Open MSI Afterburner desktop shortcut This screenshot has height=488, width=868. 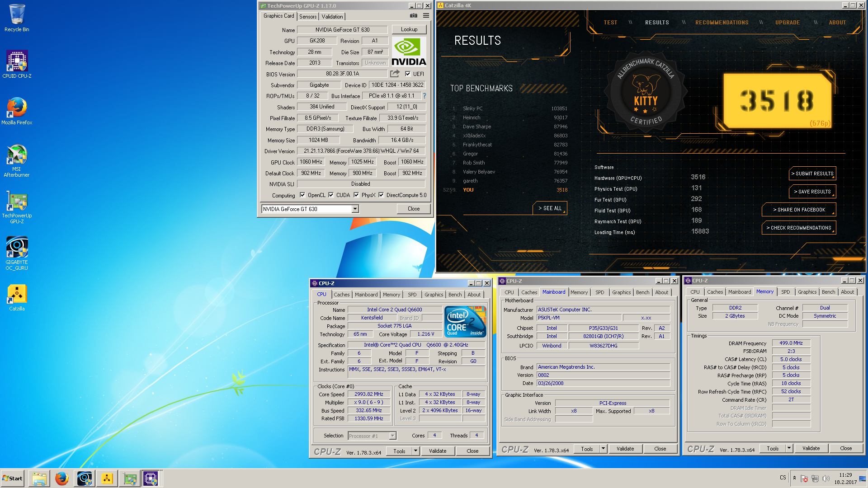click(17, 160)
